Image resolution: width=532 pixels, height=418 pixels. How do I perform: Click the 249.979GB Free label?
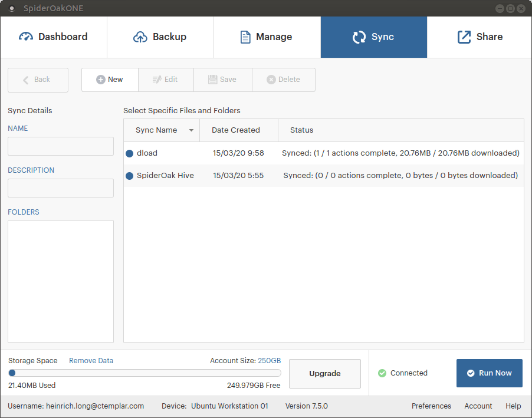(x=254, y=386)
